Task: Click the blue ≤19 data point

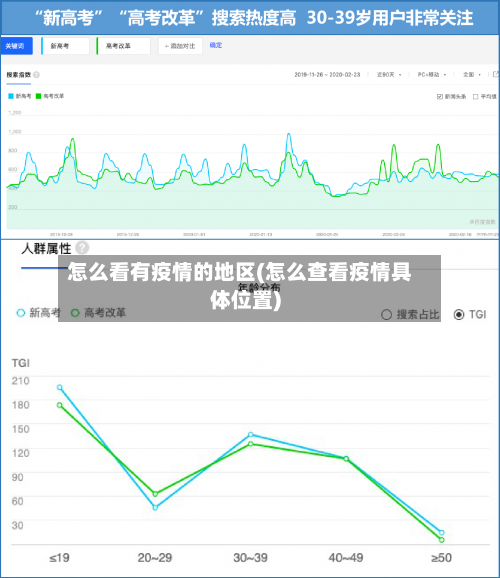Action: click(60, 387)
